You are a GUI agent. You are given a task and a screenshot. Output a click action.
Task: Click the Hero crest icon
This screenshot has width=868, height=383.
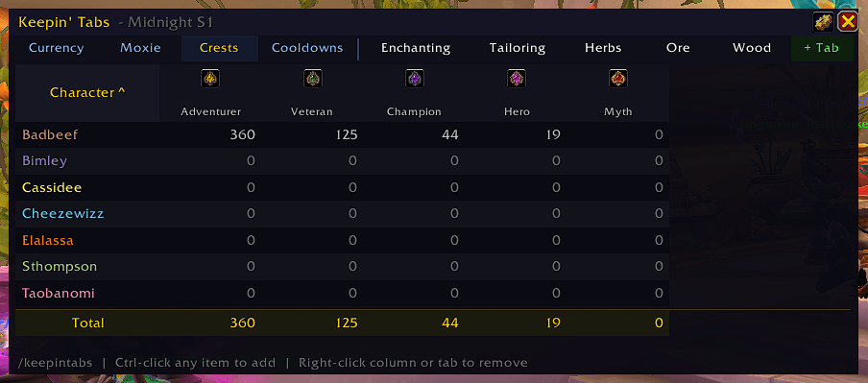tap(517, 79)
